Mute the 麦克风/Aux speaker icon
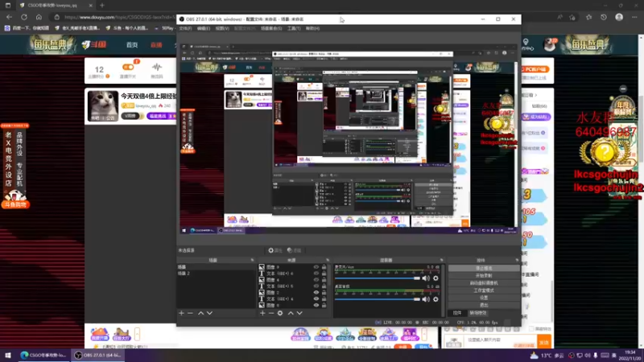 coord(426,278)
